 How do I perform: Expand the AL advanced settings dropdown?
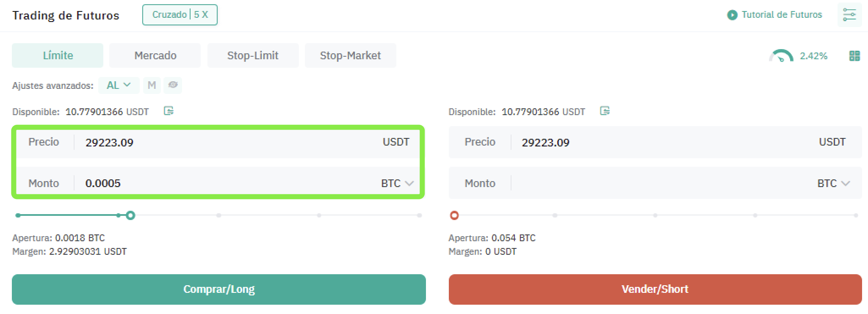(x=119, y=85)
